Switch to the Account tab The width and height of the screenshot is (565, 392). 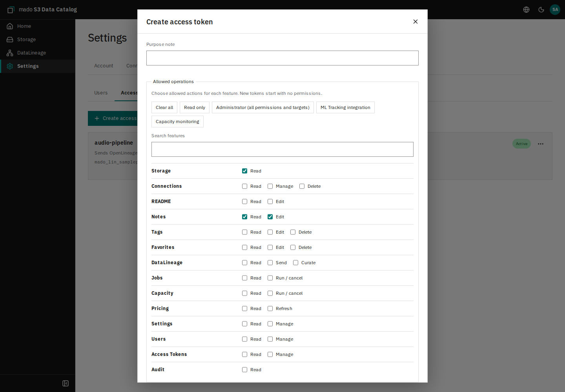104,66
